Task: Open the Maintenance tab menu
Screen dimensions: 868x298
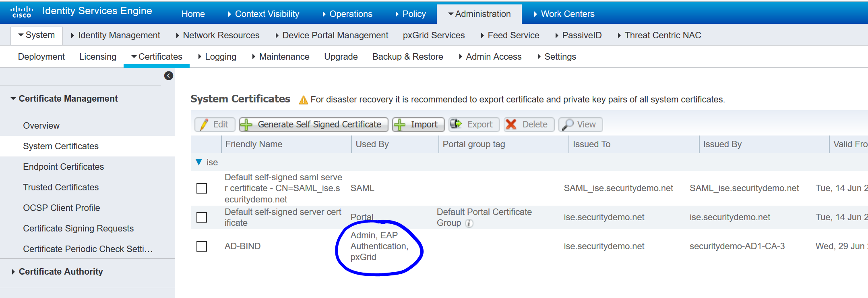Action: click(281, 57)
